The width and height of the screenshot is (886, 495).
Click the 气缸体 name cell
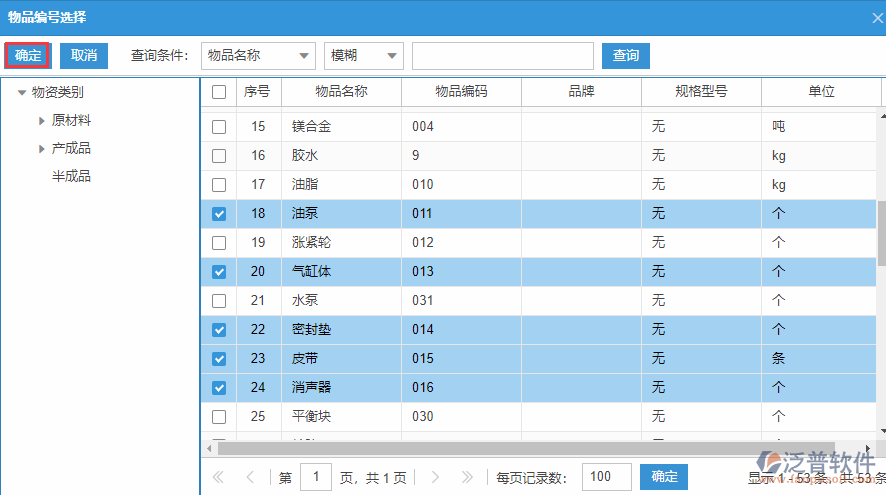[341, 272]
